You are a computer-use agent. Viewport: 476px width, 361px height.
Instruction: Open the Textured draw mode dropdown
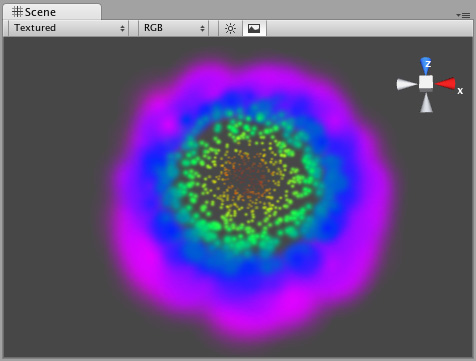[69, 28]
